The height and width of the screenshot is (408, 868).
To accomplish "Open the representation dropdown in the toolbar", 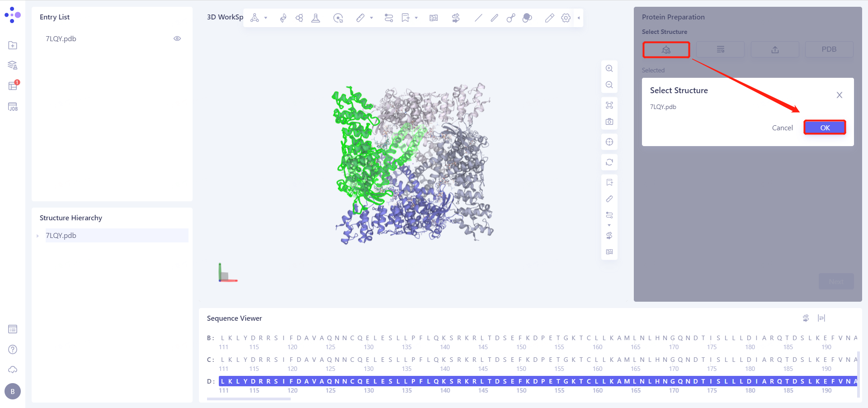I will coord(265,18).
